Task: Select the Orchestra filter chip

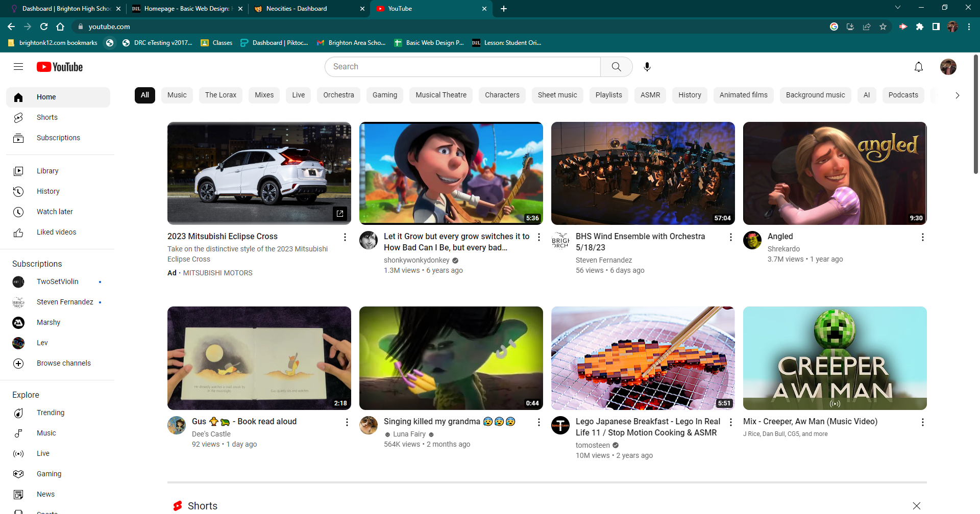Action: tap(338, 95)
